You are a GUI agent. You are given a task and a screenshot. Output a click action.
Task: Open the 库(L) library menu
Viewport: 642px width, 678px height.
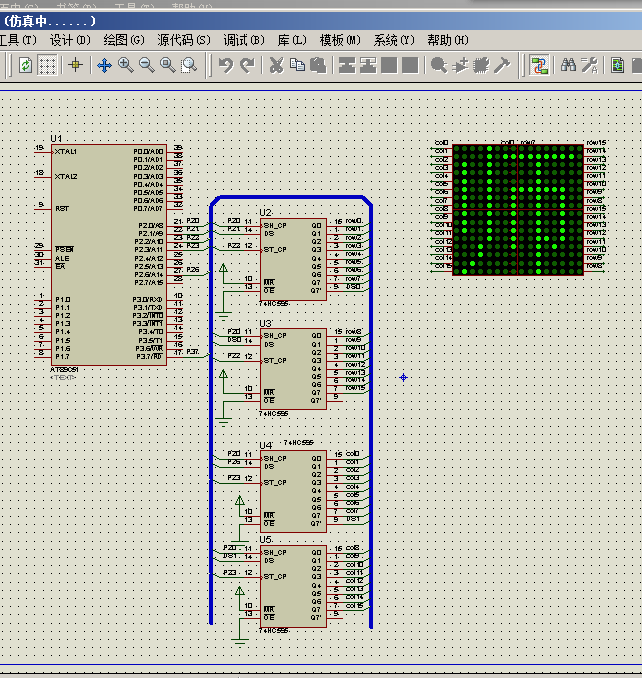292,40
